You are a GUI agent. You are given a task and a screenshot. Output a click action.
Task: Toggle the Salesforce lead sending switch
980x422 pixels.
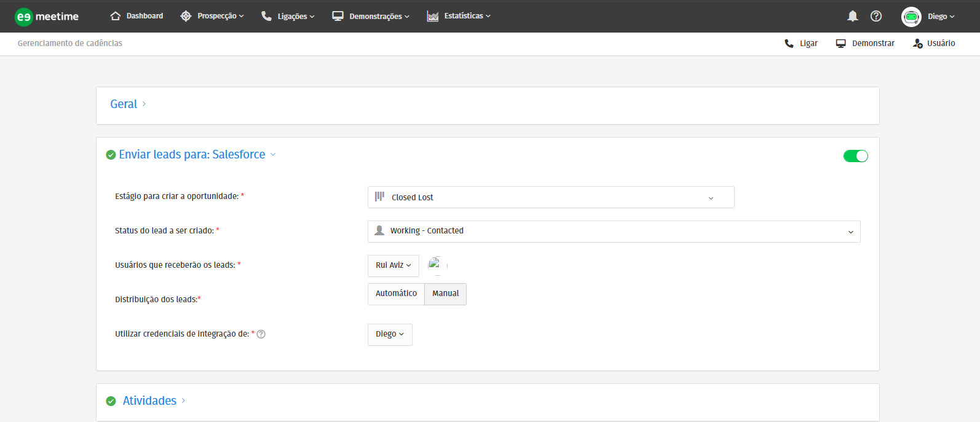click(x=855, y=156)
